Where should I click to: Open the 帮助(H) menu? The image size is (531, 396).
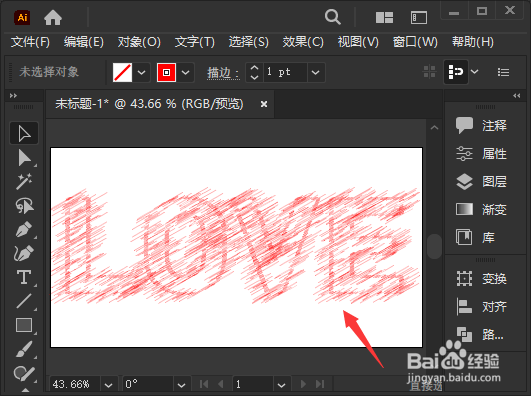tap(473, 42)
